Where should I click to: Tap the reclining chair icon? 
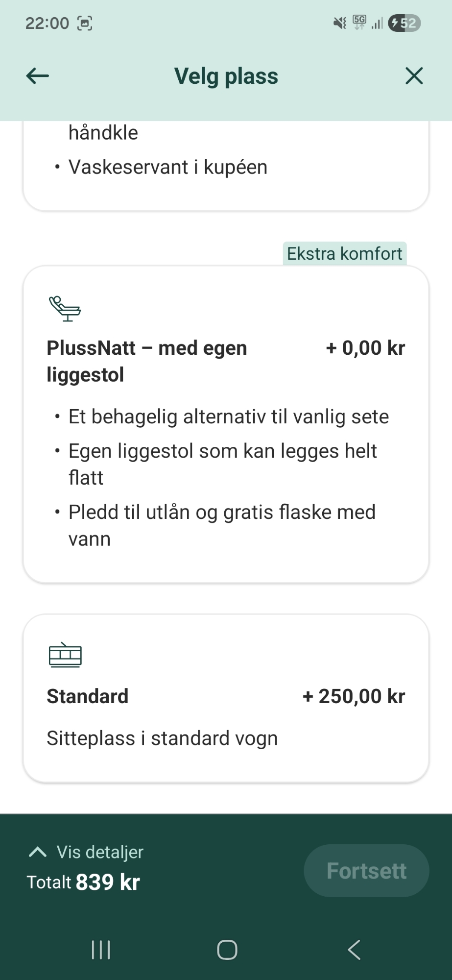[65, 309]
